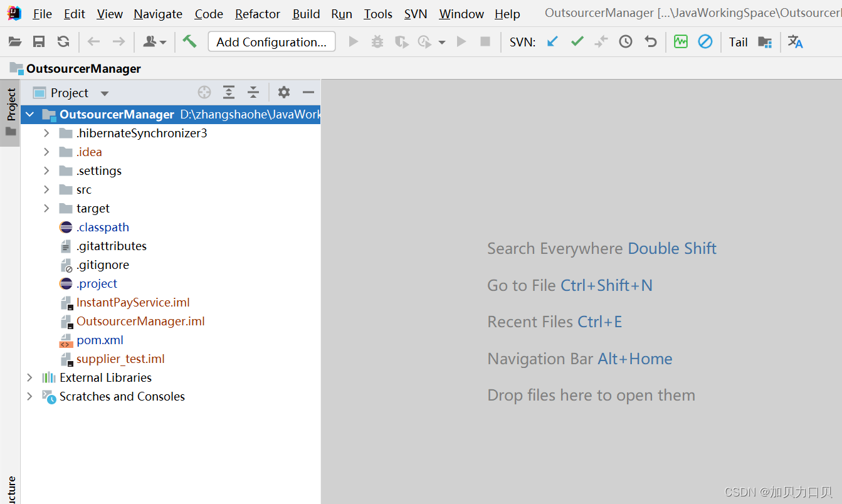Click the Synchronize refresh icon
The width and height of the screenshot is (842, 504).
click(63, 42)
